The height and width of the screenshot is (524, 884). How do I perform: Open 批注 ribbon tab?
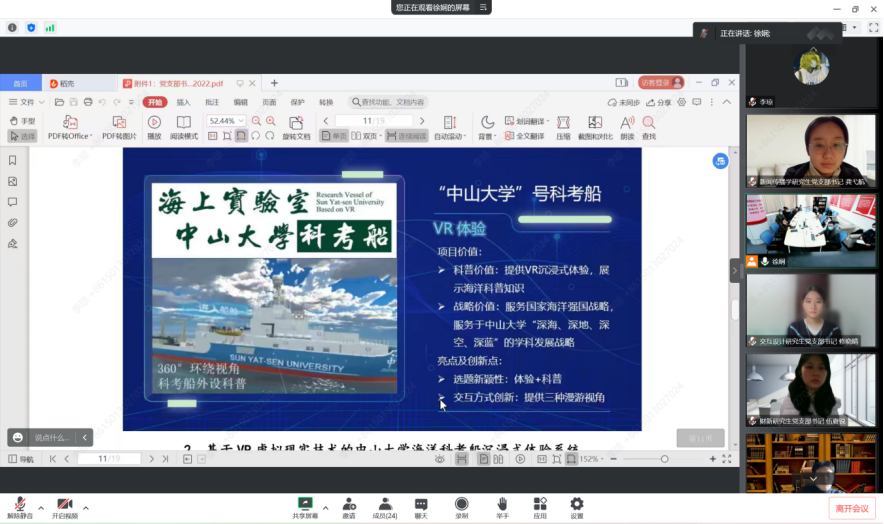(x=212, y=102)
